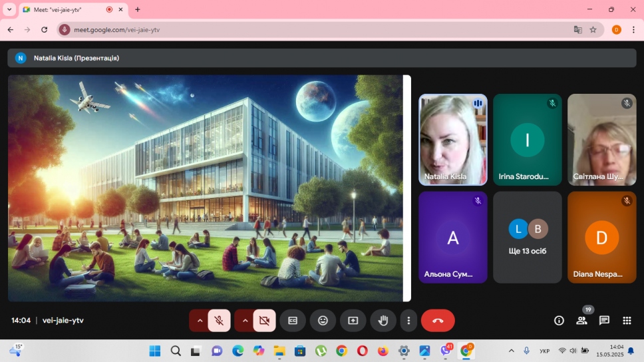Open meeting details info icon
Image resolution: width=644 pixels, height=362 pixels.
tap(559, 321)
